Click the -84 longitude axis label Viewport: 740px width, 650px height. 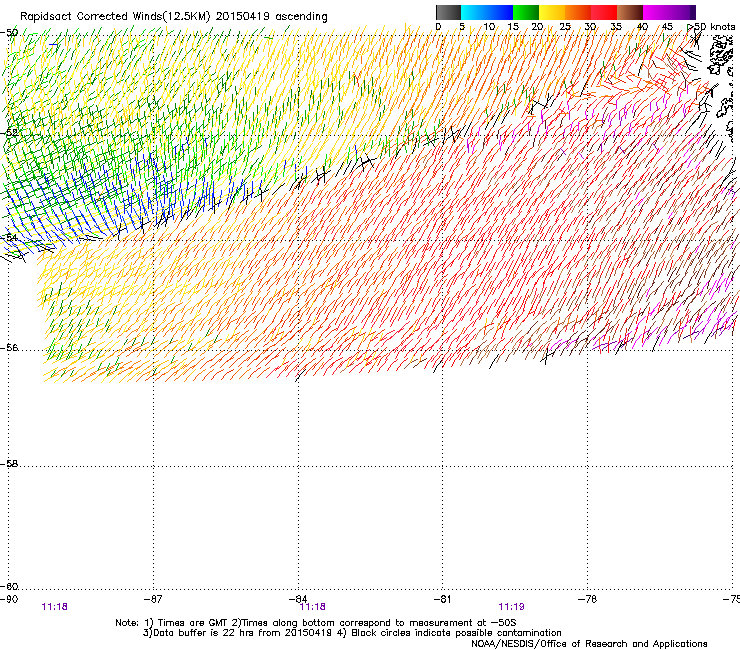(x=298, y=599)
